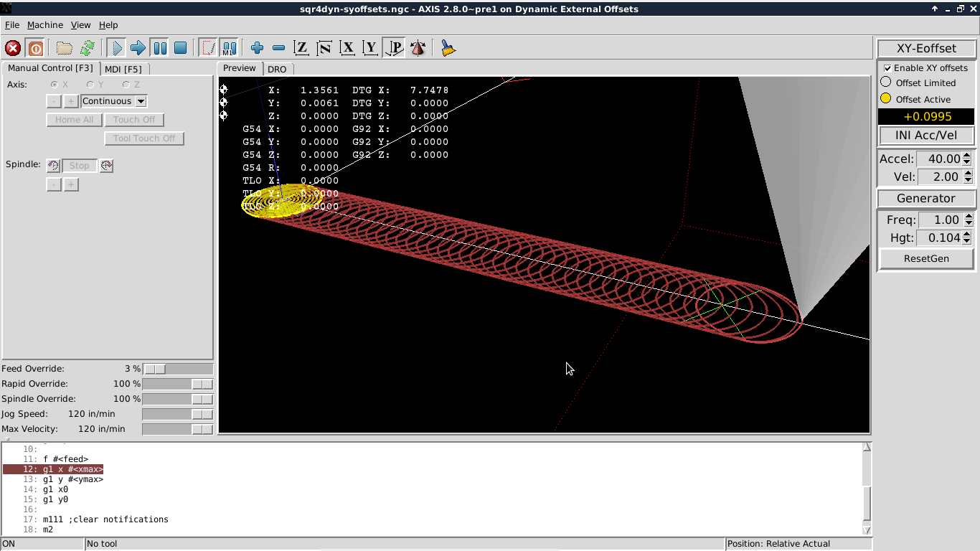
Task: Switch to the DRO tab
Action: [x=277, y=69]
